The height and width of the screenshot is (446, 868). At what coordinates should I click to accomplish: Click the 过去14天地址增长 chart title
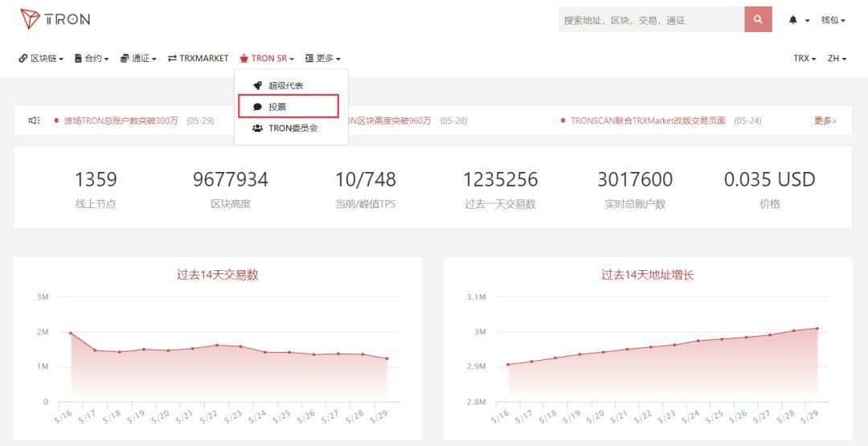(648, 275)
